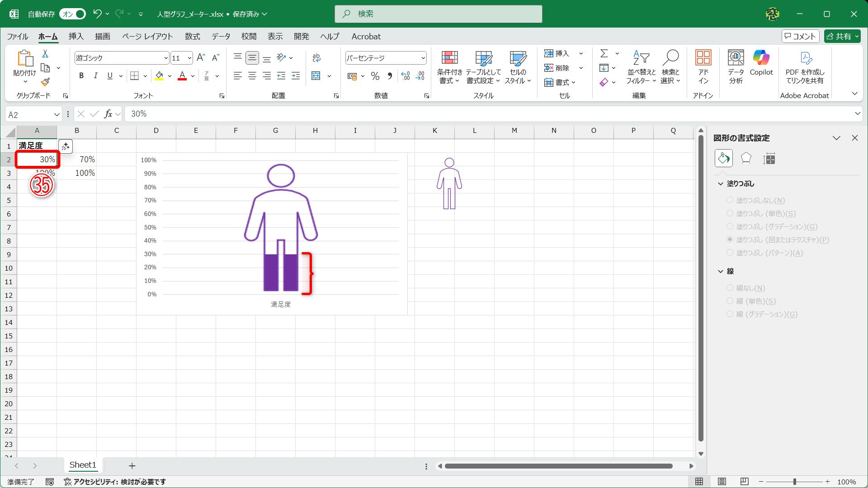The width and height of the screenshot is (868, 488).
Task: Switch to Page Break Preview in status bar
Action: pos(745,482)
